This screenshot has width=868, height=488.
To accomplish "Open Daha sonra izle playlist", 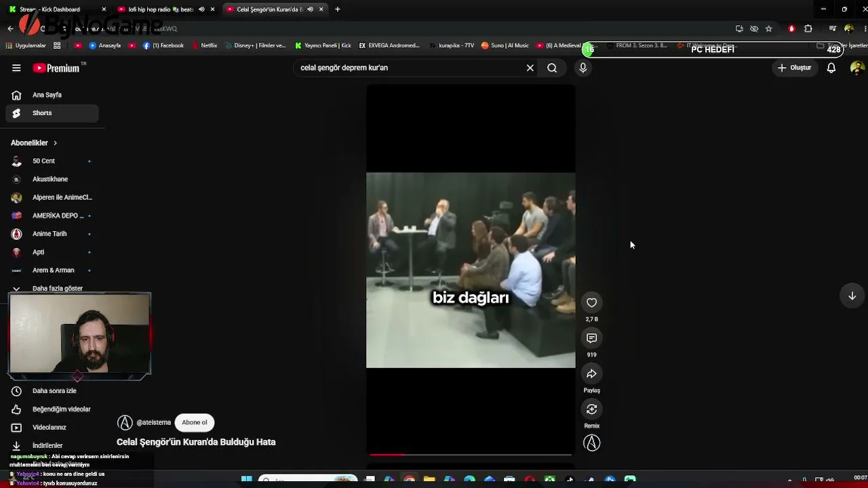I will click(x=52, y=391).
